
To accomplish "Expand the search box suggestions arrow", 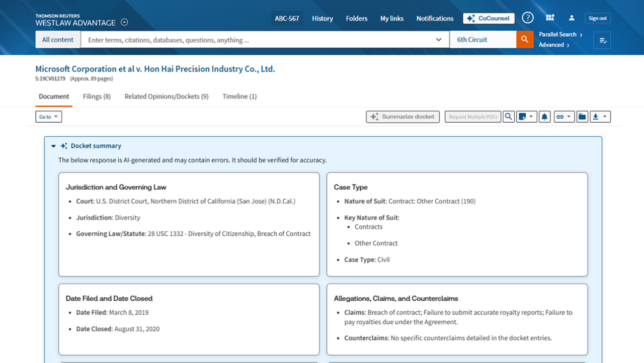I will click(439, 40).
